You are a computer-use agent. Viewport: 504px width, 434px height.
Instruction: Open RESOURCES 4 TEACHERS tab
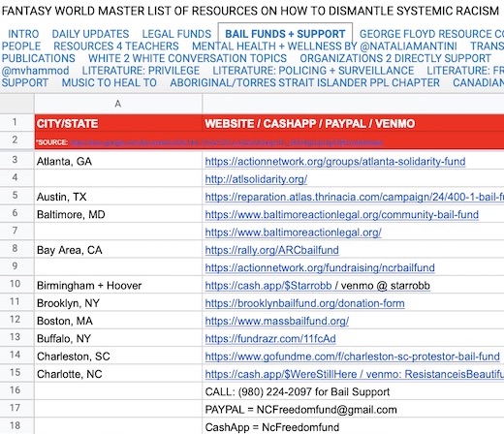coord(116,46)
